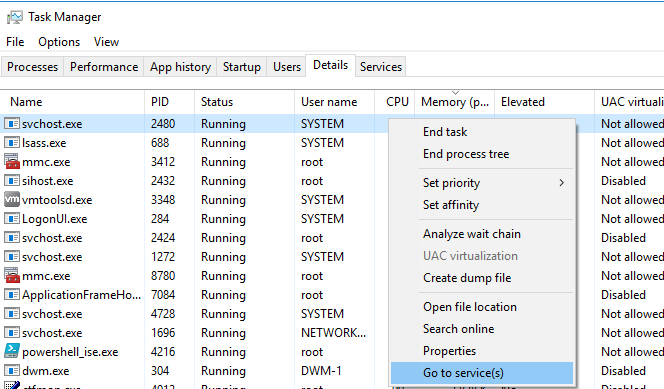
Task: Sort by UAC virtualization column header
Action: 630,102
